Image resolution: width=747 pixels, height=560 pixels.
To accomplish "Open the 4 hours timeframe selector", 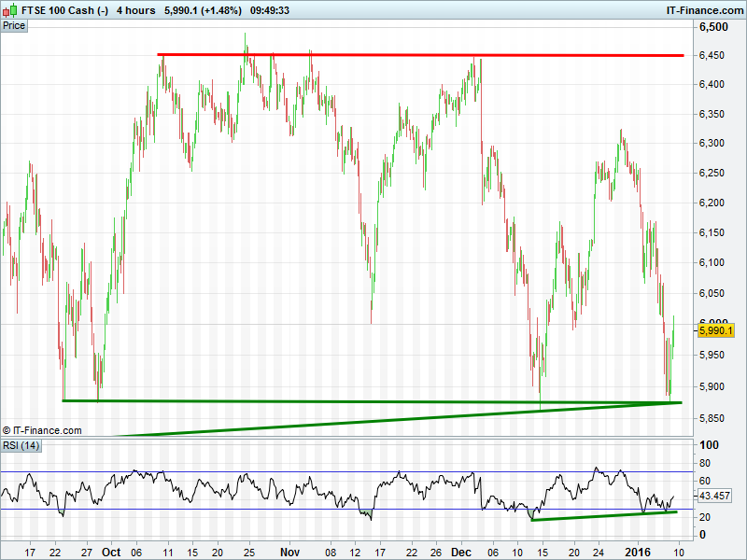I will [x=135, y=10].
